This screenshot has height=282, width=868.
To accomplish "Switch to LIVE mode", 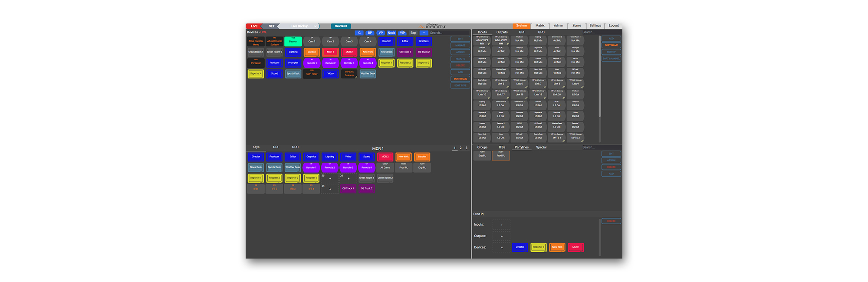I will [x=254, y=26].
